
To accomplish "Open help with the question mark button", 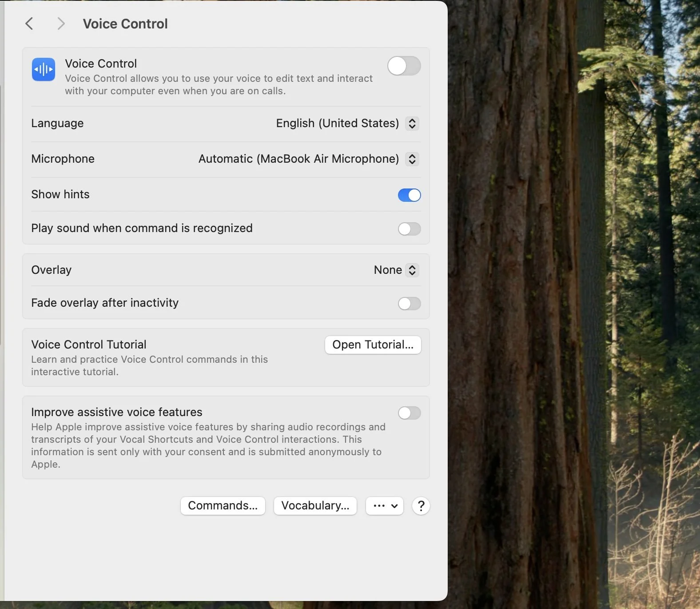I will coord(421,506).
